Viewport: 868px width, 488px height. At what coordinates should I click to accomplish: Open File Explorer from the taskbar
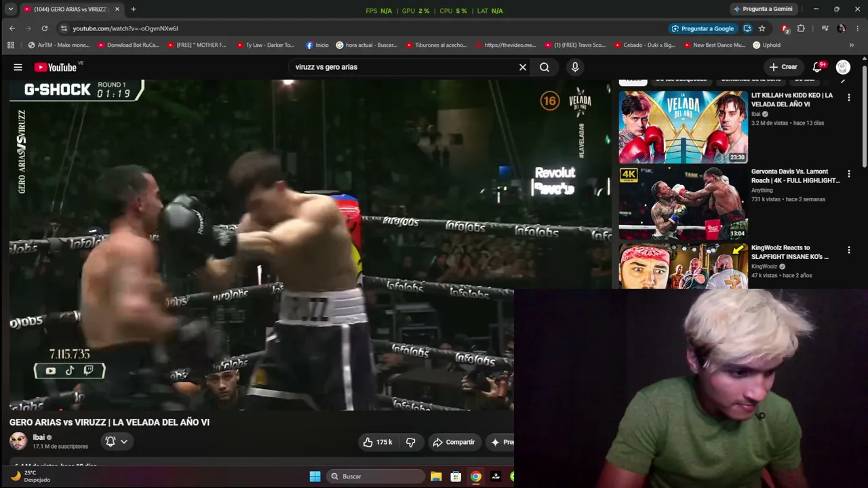436,476
